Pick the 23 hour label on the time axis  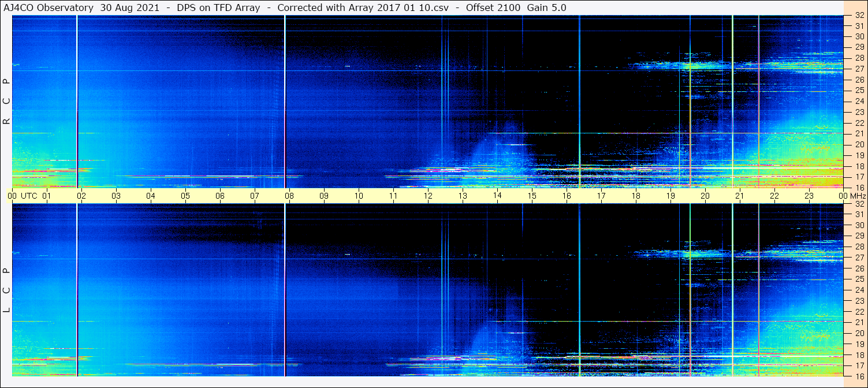pyautogui.click(x=809, y=196)
